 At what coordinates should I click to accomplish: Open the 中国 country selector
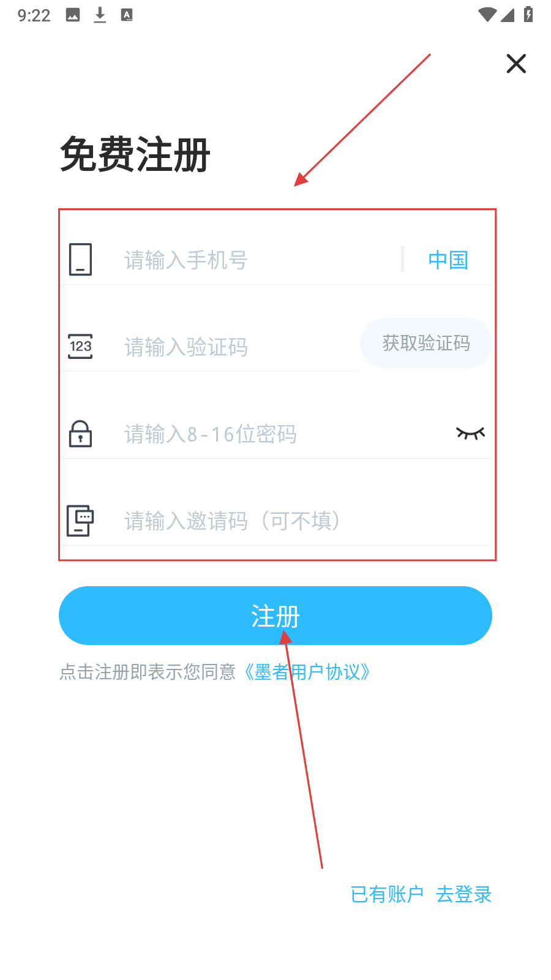pyautogui.click(x=448, y=260)
